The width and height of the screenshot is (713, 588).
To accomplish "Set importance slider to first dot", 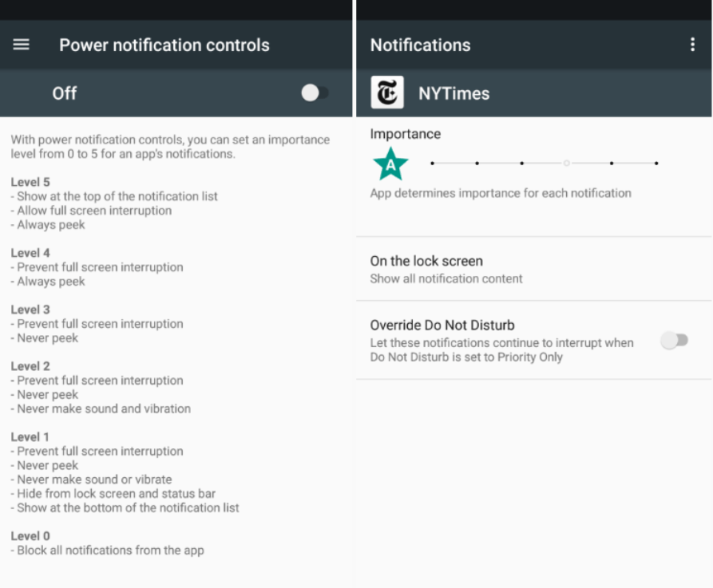I will pyautogui.click(x=432, y=164).
